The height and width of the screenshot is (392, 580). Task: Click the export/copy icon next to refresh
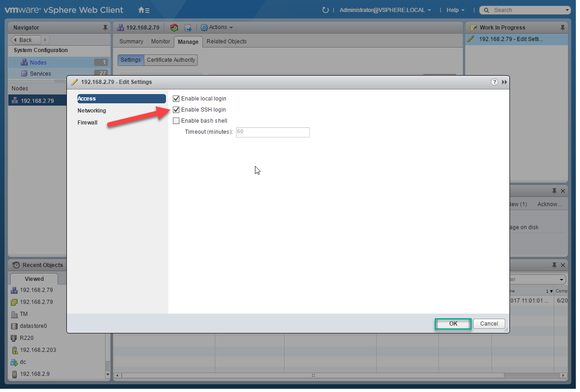click(188, 28)
